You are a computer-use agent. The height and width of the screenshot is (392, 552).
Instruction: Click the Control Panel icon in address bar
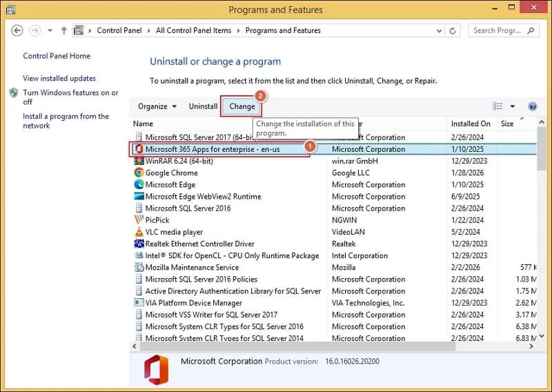[x=79, y=30]
